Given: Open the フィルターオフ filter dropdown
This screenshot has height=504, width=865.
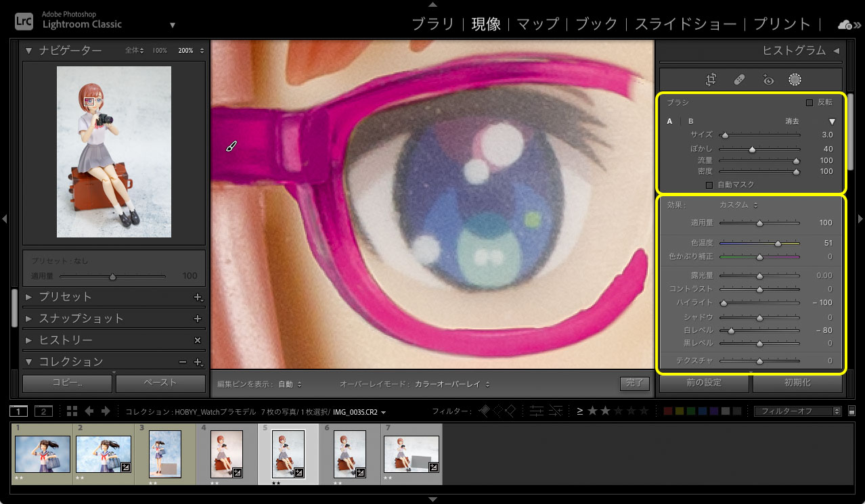Looking at the screenshot, I should [798, 411].
